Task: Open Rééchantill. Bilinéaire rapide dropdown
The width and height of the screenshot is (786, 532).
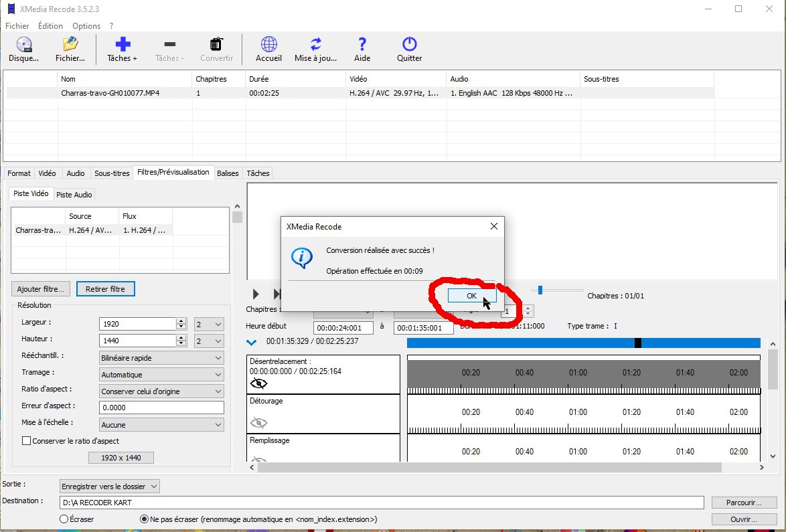Action: [161, 357]
